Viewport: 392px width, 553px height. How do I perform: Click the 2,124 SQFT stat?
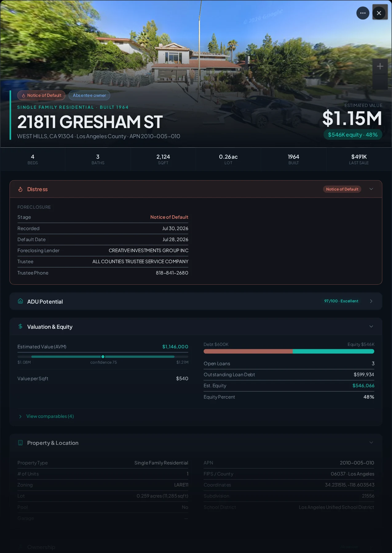[163, 159]
